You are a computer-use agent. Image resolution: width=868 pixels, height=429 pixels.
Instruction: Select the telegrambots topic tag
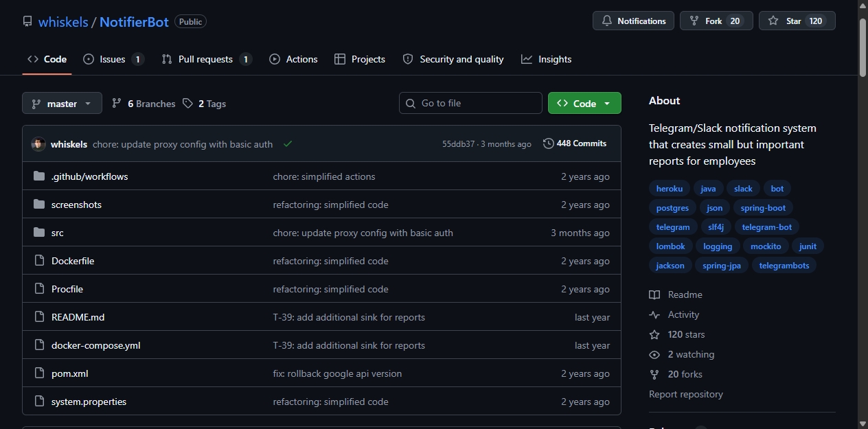click(x=784, y=265)
